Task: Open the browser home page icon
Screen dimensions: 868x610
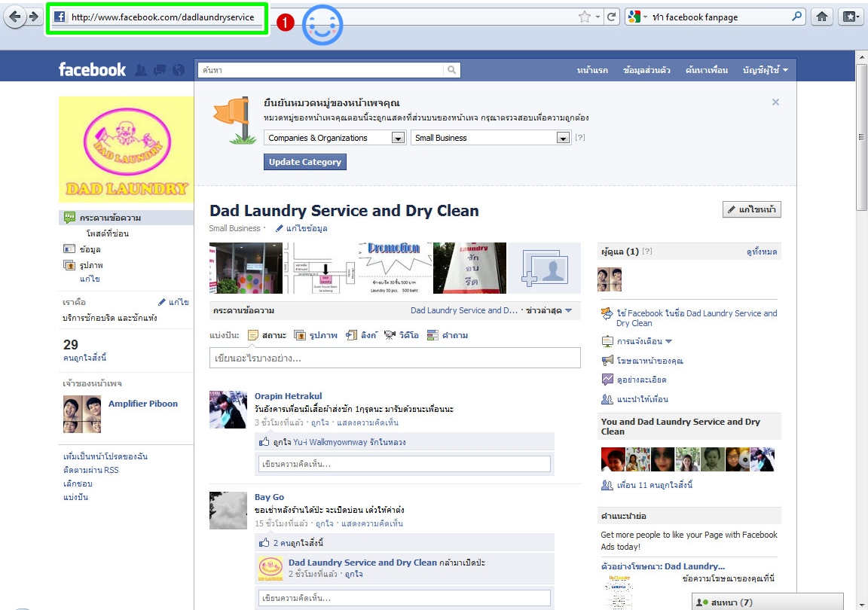Action: click(822, 17)
